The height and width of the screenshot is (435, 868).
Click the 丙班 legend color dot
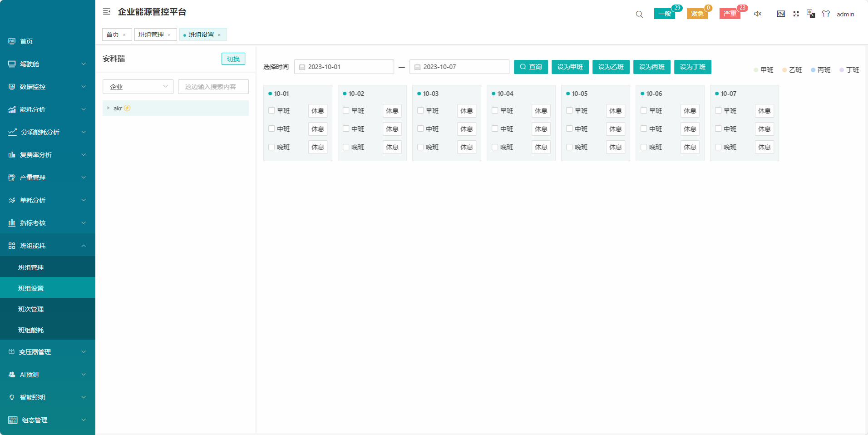point(813,70)
